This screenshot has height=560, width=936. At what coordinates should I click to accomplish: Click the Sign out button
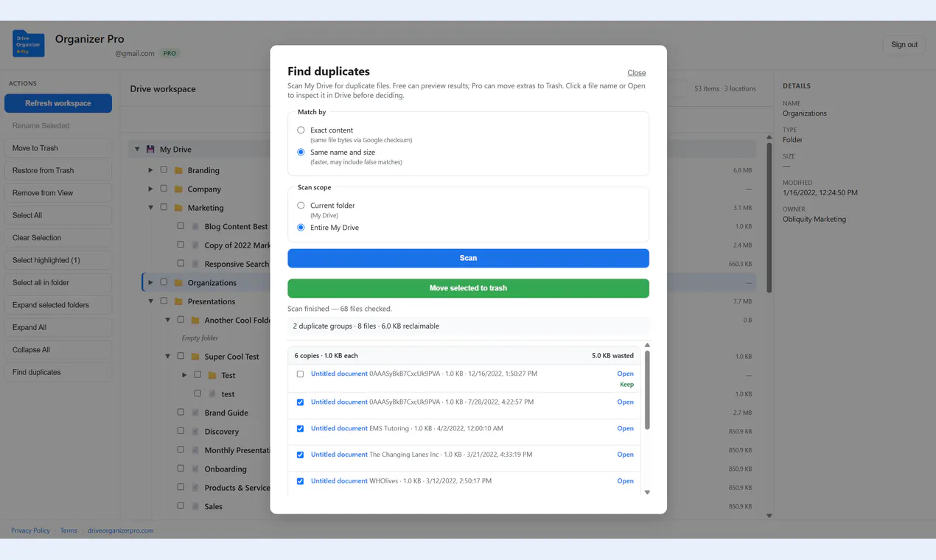(904, 44)
